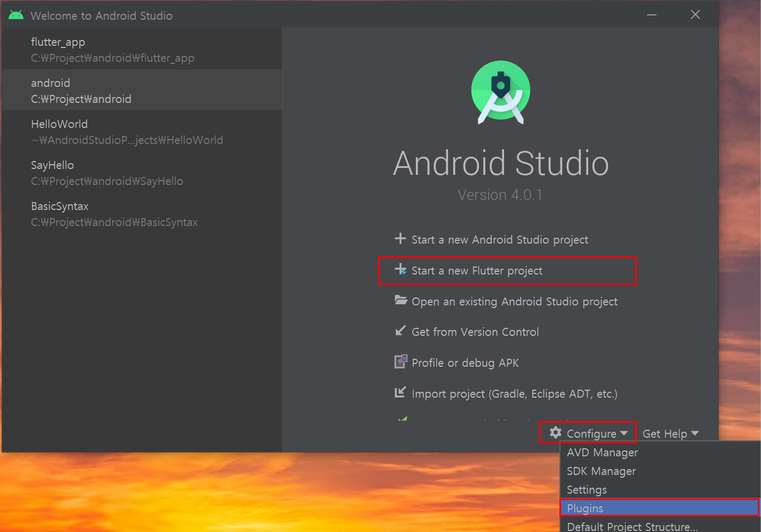761x532 pixels.
Task: Choose Get from Version Control
Action: pos(475,332)
